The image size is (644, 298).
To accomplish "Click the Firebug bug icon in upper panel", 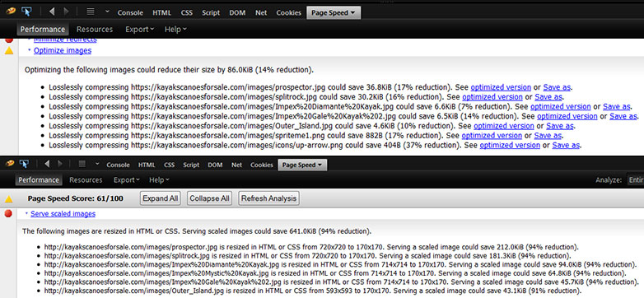I will (x=11, y=12).
